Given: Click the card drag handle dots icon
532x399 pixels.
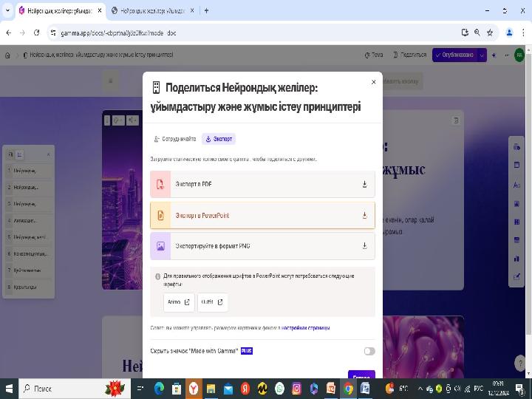Looking at the screenshot, I should (x=107, y=120).
